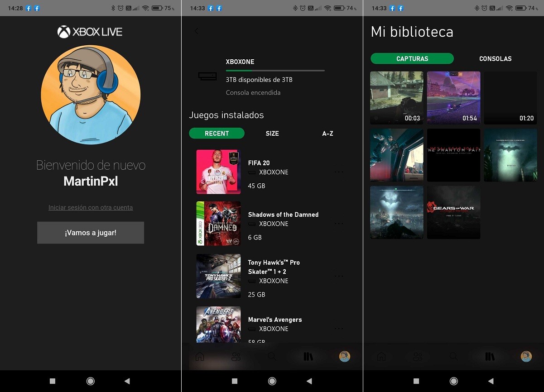
Task: Select the CAPTURAS tab
Action: (x=412, y=58)
